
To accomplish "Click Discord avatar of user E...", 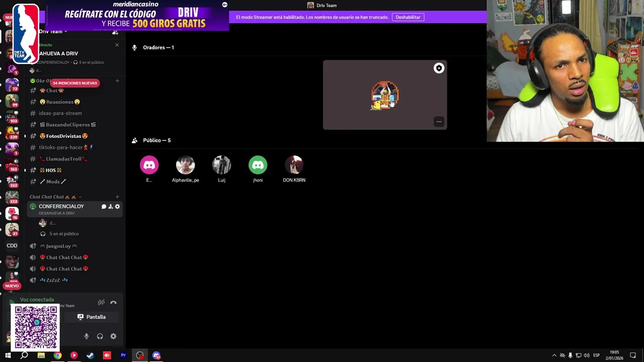I will tap(149, 165).
